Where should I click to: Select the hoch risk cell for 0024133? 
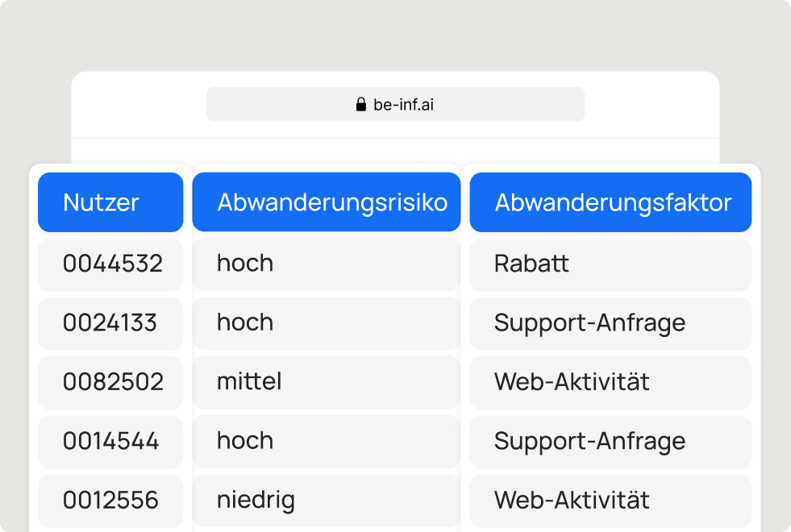pyautogui.click(x=327, y=322)
